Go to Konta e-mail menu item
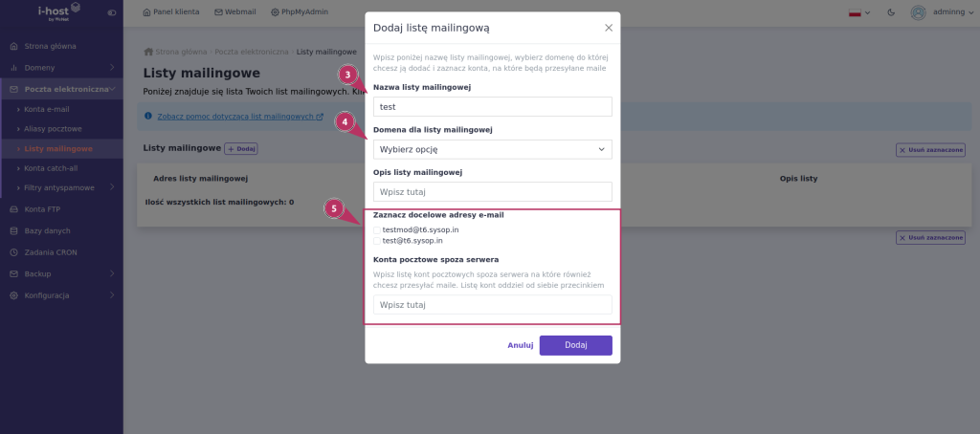Image resolution: width=980 pixels, height=434 pixels. tap(47, 109)
